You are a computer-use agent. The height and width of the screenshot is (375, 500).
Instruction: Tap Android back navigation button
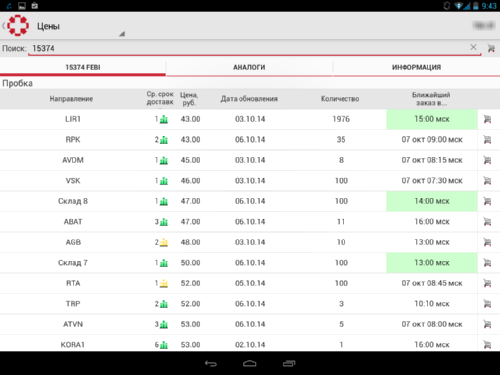click(x=211, y=363)
